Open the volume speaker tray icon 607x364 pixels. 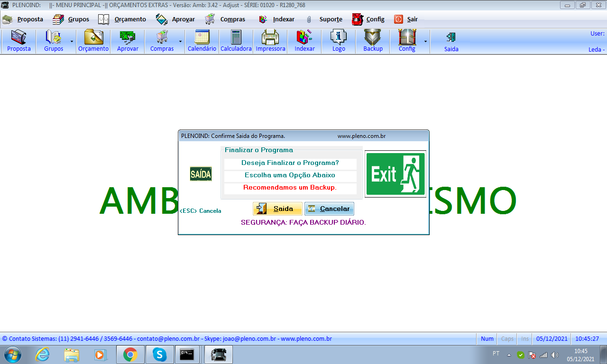[555, 355]
